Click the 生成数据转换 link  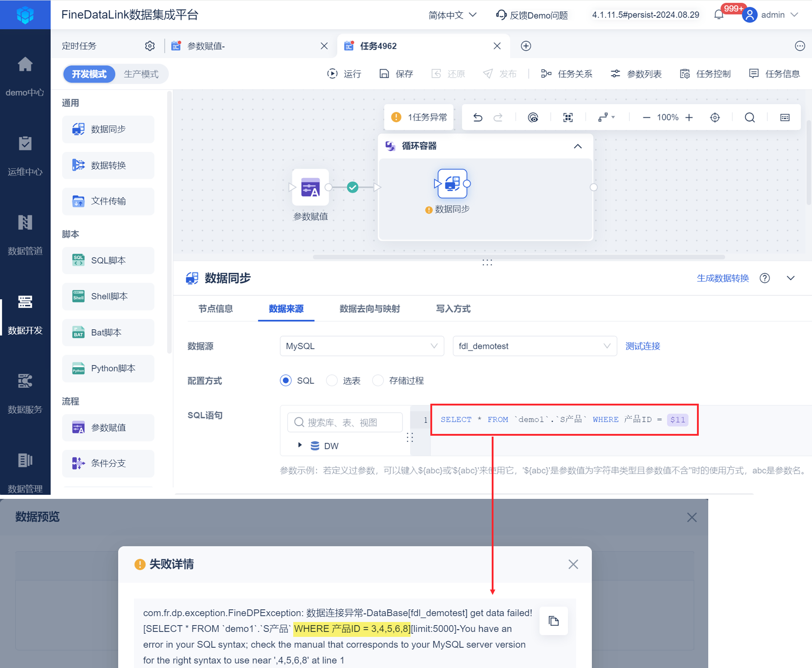723,278
